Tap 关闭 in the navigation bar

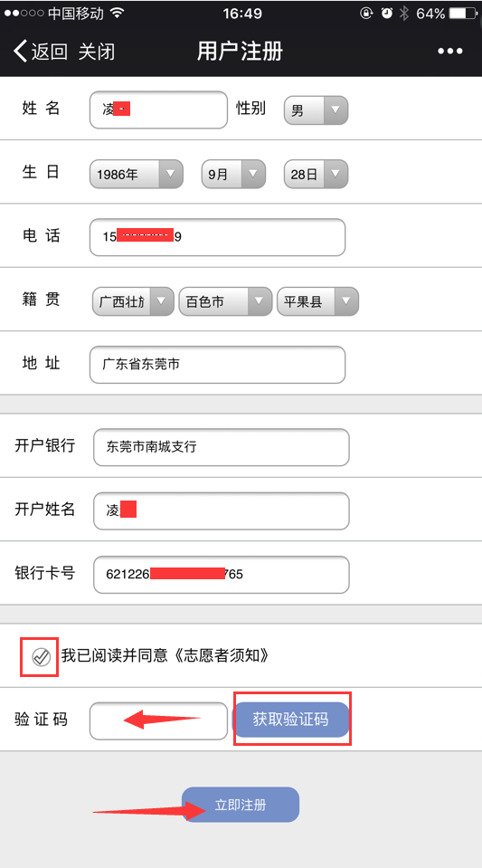point(96,52)
